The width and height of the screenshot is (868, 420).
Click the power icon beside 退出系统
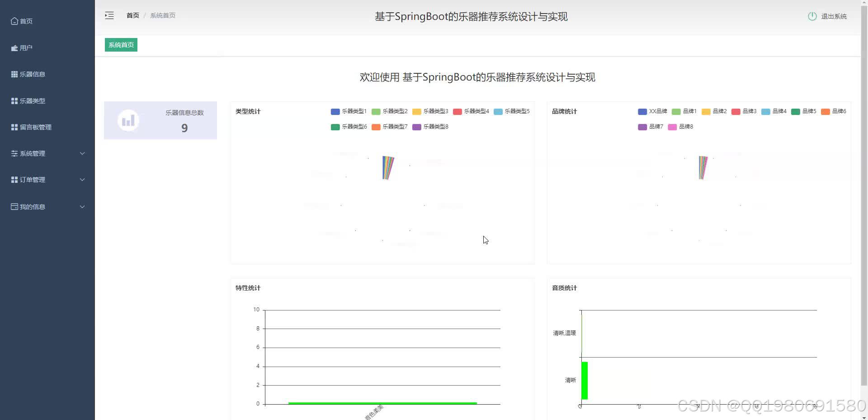pyautogui.click(x=811, y=16)
